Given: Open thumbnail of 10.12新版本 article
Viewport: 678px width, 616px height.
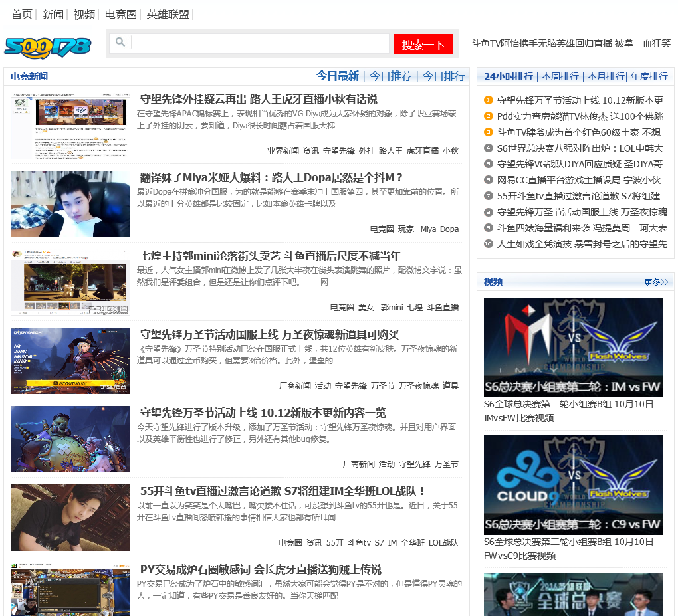Looking at the screenshot, I should (70, 439).
